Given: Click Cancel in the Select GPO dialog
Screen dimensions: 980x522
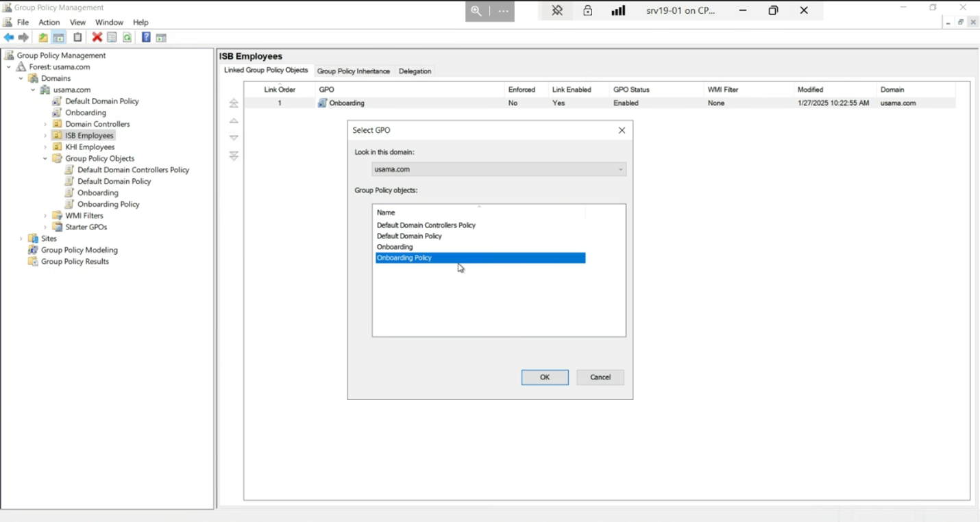Looking at the screenshot, I should pyautogui.click(x=600, y=377).
